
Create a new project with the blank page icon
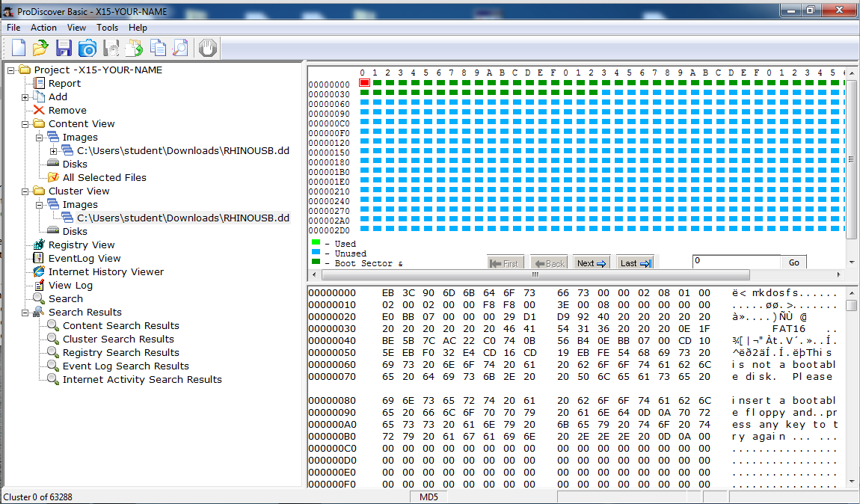click(x=19, y=49)
